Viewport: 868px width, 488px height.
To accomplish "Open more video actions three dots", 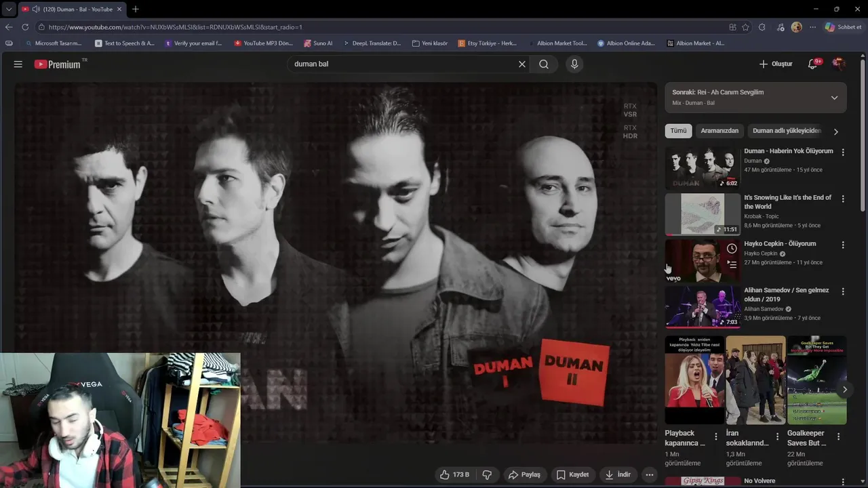I will [x=650, y=474].
